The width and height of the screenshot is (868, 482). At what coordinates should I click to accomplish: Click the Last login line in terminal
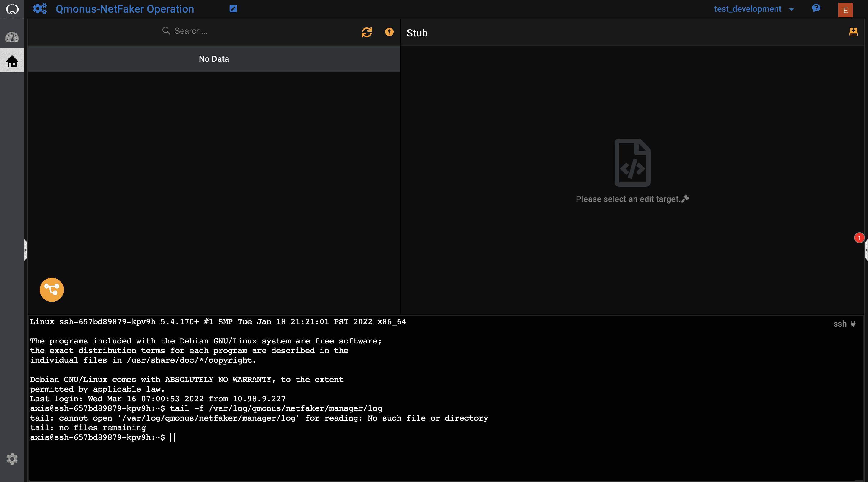tap(158, 399)
